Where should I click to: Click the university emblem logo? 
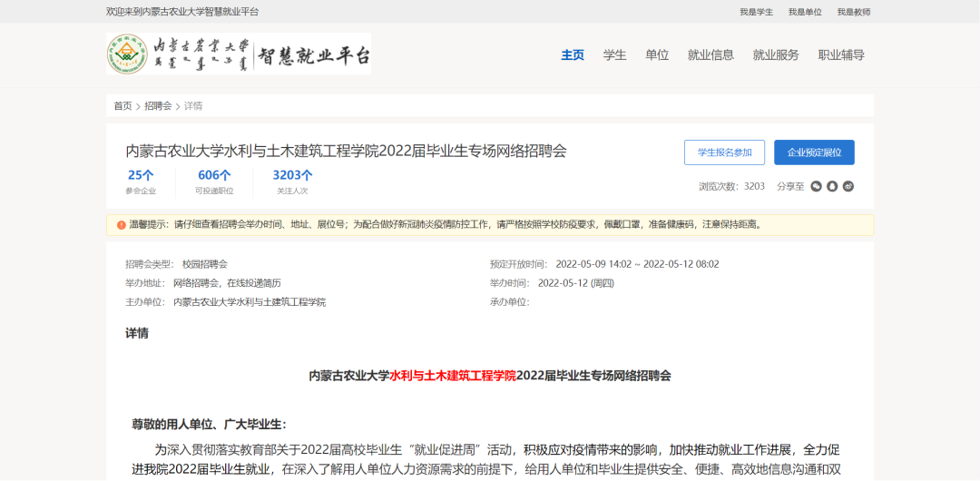point(127,54)
